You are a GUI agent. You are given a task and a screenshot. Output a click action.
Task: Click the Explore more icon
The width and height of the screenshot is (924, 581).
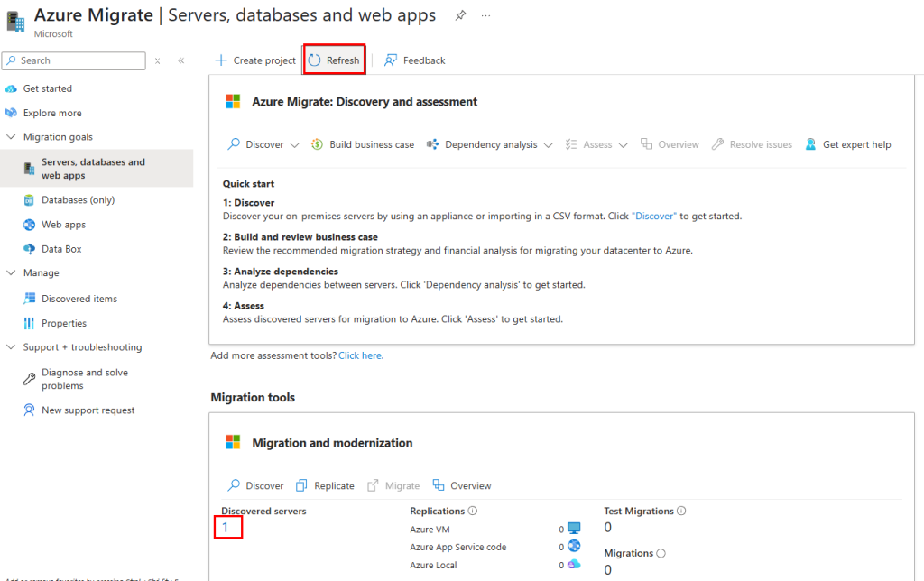pyautogui.click(x=11, y=113)
